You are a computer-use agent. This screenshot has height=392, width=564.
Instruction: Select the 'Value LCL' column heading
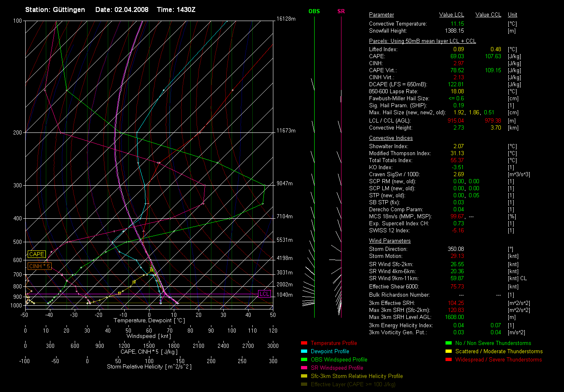coord(452,15)
